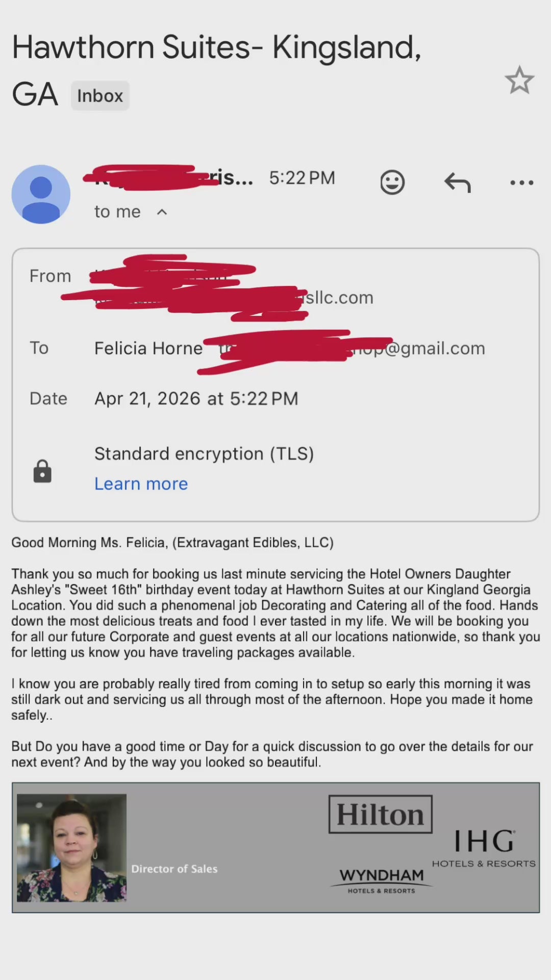551x980 pixels.
Task: Tap the sender email ending in sllc.com
Action: (339, 298)
